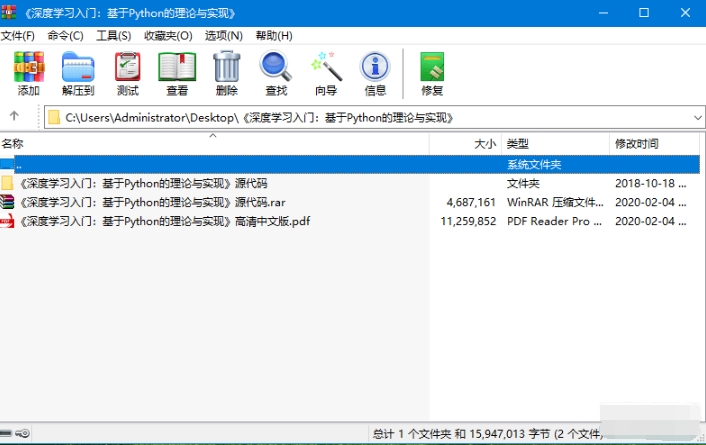
Task: Click the status bar total 15,947,013 字节 text
Action: 486,434
